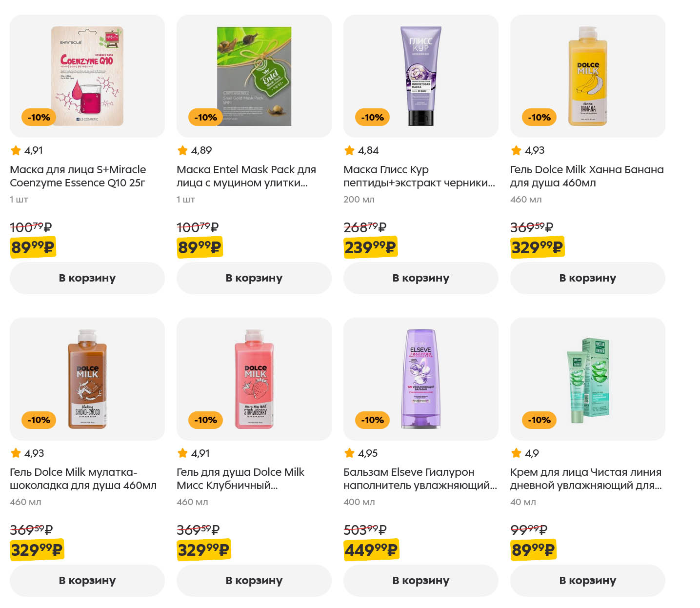This screenshot has width=700, height=608.
Task: View Глисс Кур purple tube image
Action: pyautogui.click(x=420, y=76)
